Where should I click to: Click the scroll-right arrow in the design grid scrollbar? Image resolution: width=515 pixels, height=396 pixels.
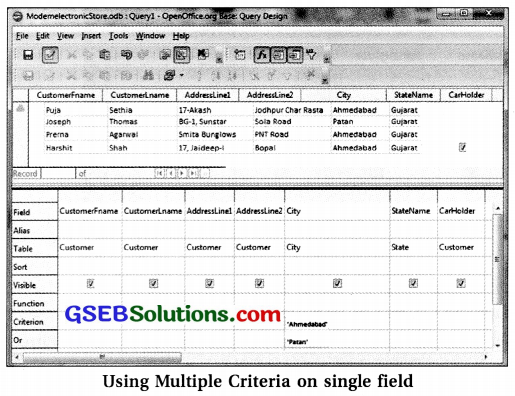[x=486, y=357]
